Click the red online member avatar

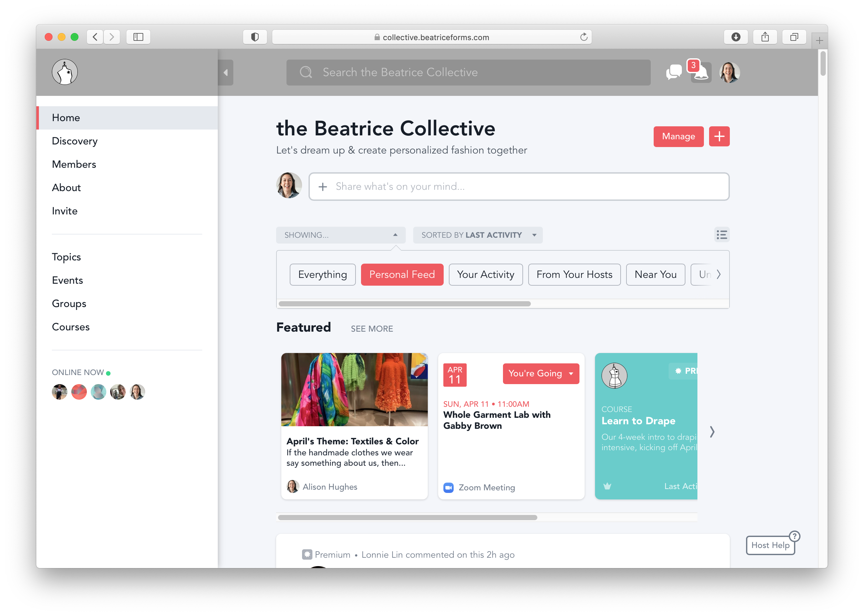coord(79,392)
